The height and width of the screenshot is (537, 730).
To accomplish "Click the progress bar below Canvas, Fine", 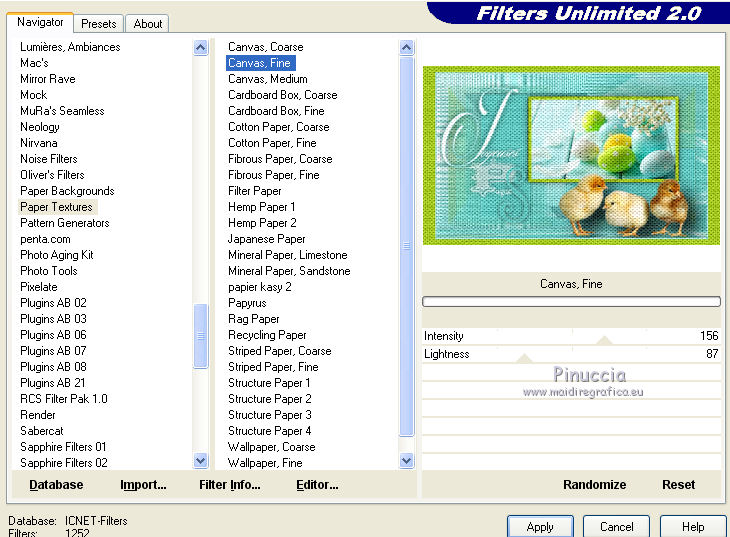I will [571, 301].
